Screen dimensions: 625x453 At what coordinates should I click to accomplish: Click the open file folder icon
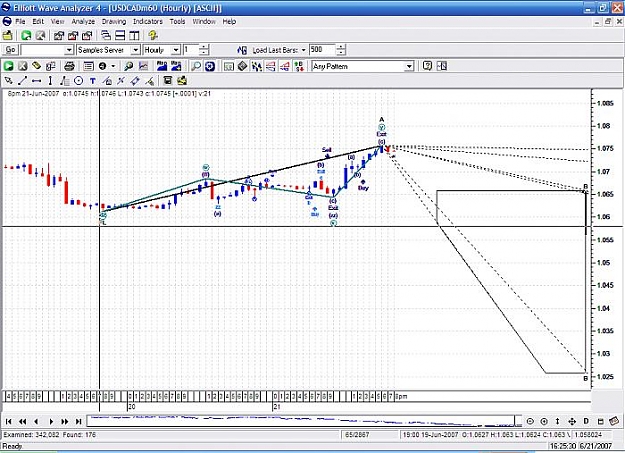coord(8,35)
